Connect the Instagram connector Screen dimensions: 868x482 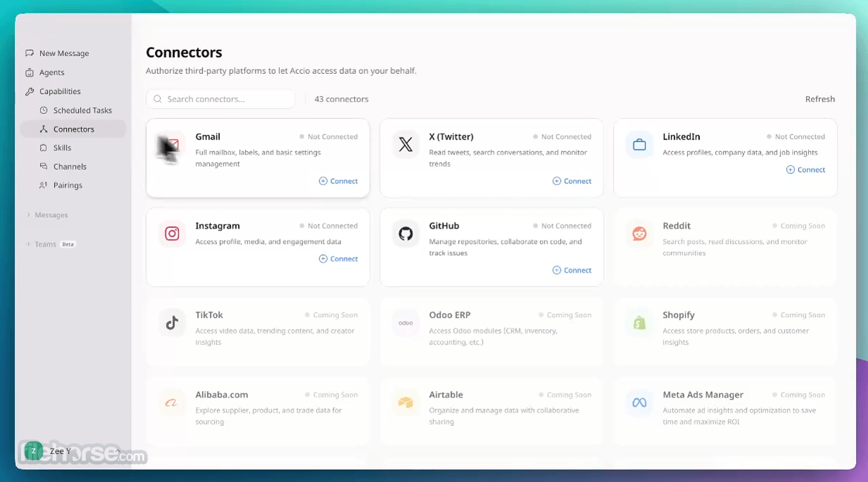click(338, 259)
